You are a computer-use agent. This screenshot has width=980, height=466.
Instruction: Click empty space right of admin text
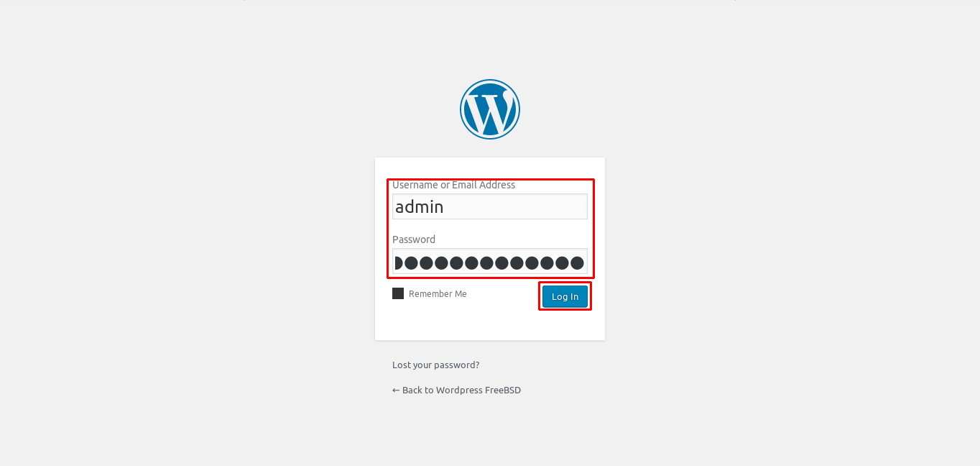coord(517,207)
